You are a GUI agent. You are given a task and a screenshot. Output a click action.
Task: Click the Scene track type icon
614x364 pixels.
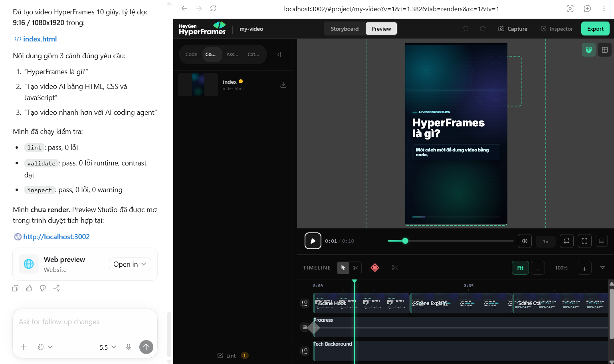(305, 303)
